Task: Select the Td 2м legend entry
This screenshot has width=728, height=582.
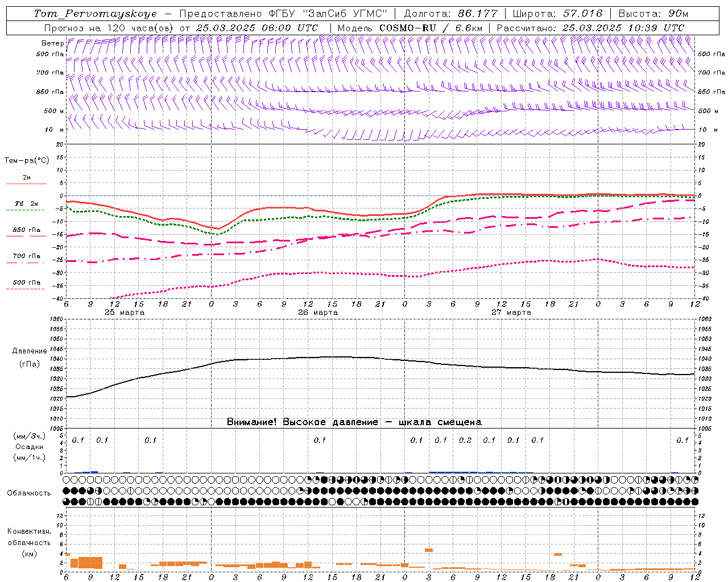Action: point(26,203)
